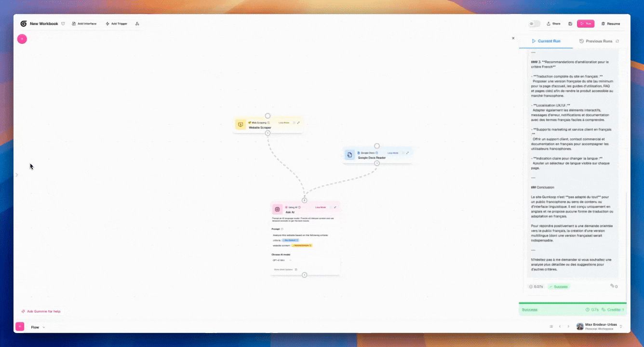644x347 pixels.
Task: Click the 0.07s duration label
Action: pos(537,287)
